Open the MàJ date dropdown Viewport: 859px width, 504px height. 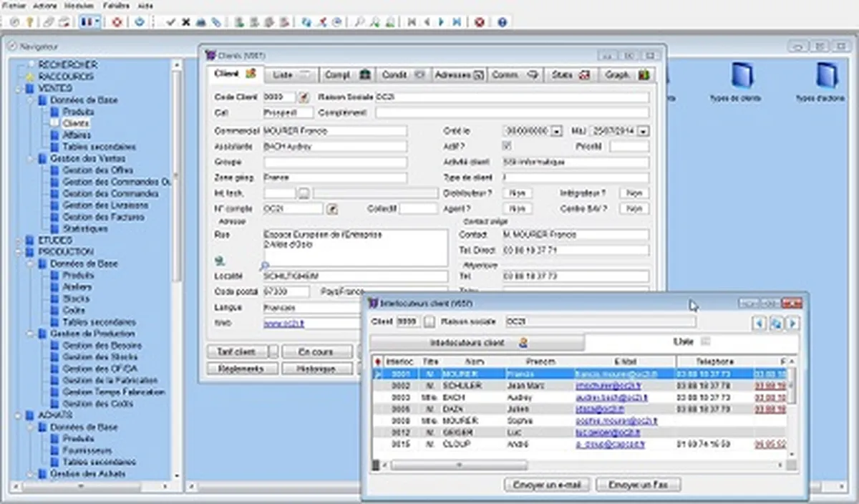643,131
